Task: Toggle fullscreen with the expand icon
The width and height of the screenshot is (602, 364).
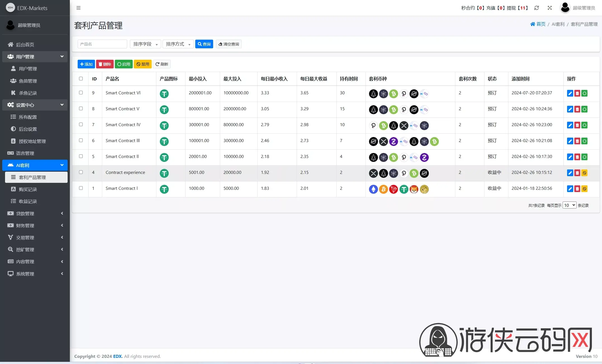Action: click(549, 8)
